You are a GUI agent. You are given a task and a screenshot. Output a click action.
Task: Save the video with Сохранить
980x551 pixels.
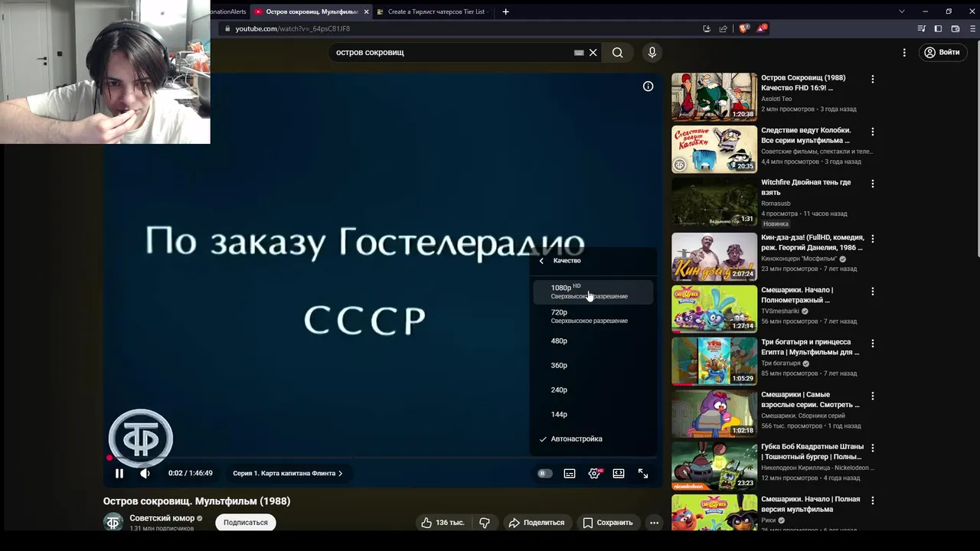click(608, 523)
